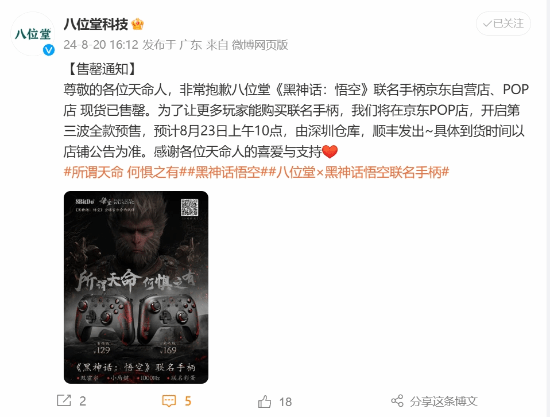
Task: Click the post timestamp 24-8-20 16:12
Action: tap(101, 45)
